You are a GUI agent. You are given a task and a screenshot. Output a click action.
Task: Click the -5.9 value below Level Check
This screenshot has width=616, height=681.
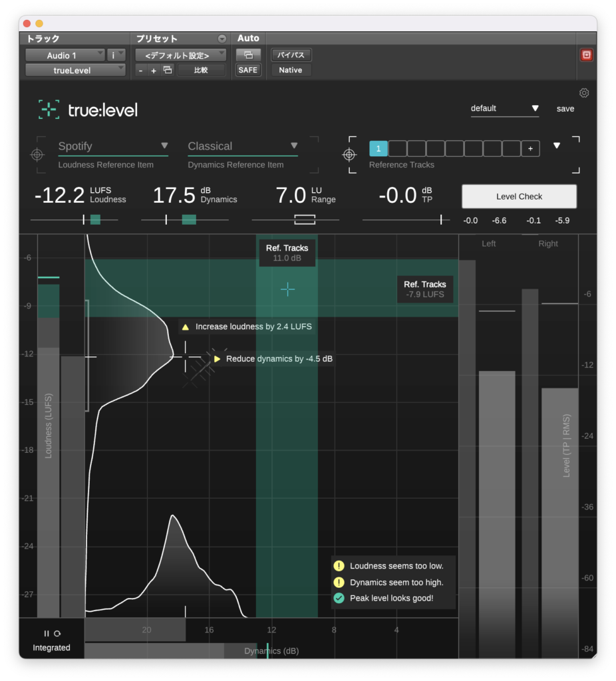tap(562, 221)
